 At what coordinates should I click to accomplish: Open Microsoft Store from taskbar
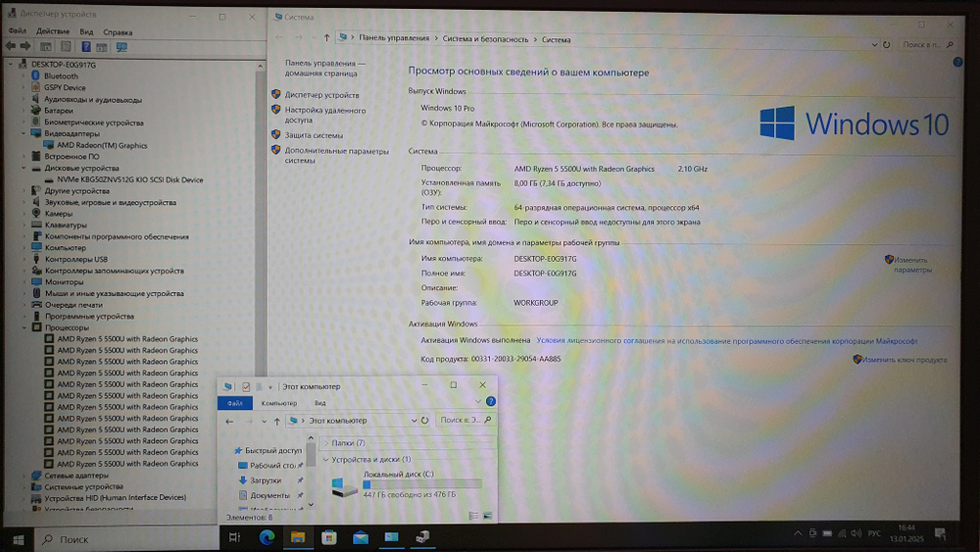tap(328, 537)
